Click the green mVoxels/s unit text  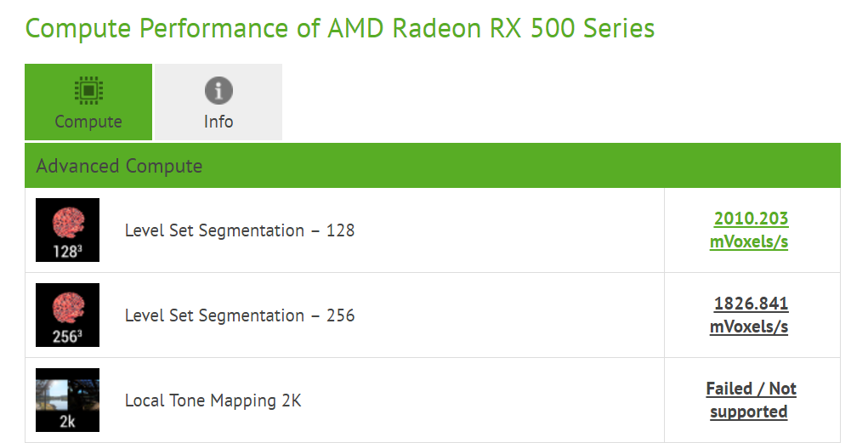point(749,241)
